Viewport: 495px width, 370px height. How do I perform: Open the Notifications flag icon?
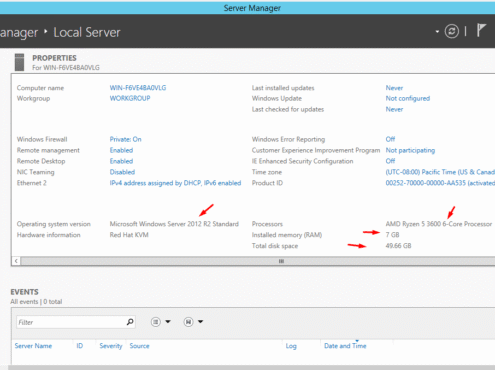481,31
